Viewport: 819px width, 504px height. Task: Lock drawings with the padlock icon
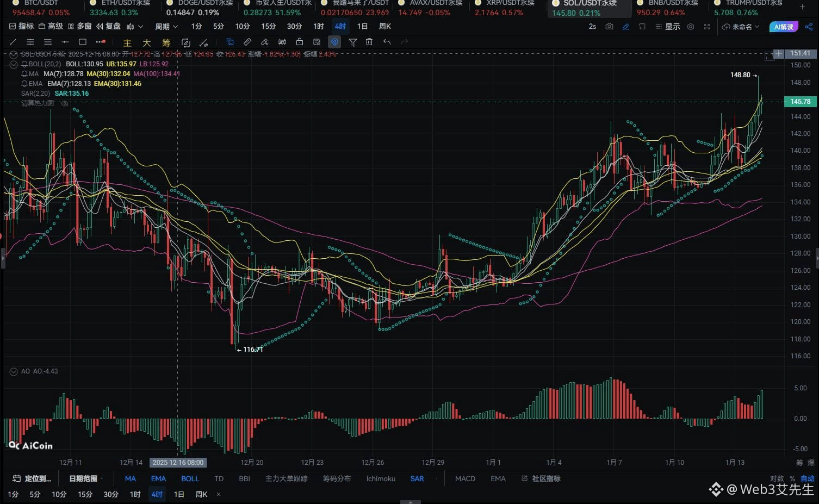click(300, 42)
